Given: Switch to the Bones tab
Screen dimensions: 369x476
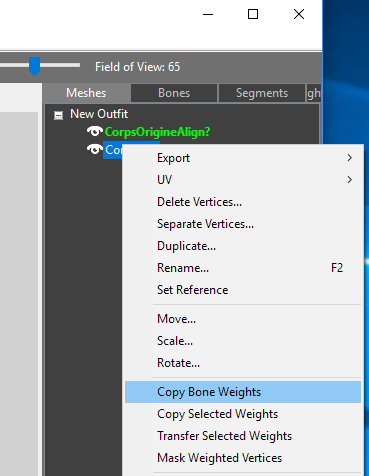Looking at the screenshot, I should pyautogui.click(x=174, y=93).
